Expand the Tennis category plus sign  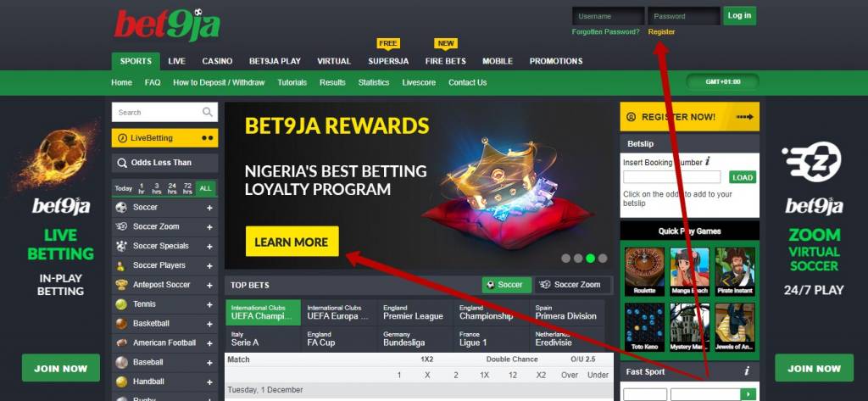tap(210, 304)
